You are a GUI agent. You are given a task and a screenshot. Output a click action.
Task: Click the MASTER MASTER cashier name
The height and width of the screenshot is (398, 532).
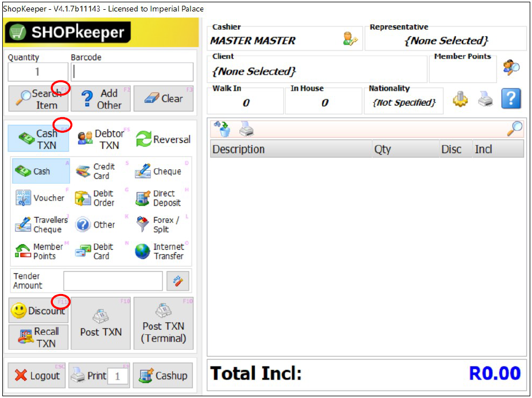(x=253, y=41)
